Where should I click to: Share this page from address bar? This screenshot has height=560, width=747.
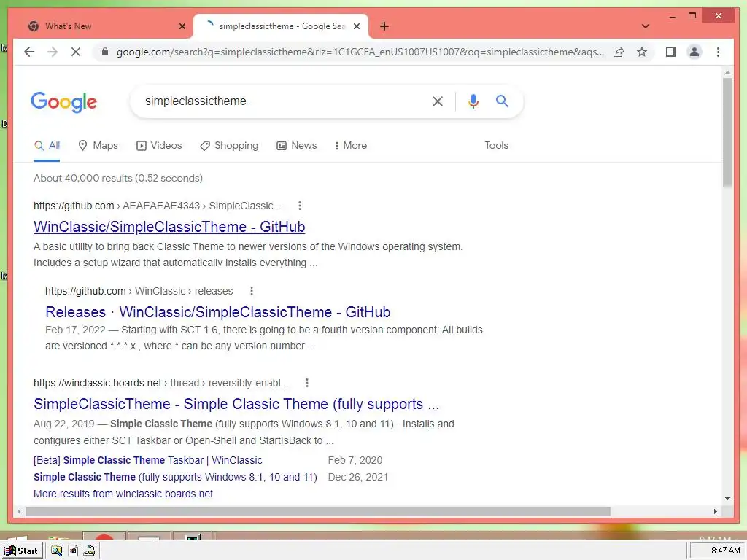coord(619,52)
